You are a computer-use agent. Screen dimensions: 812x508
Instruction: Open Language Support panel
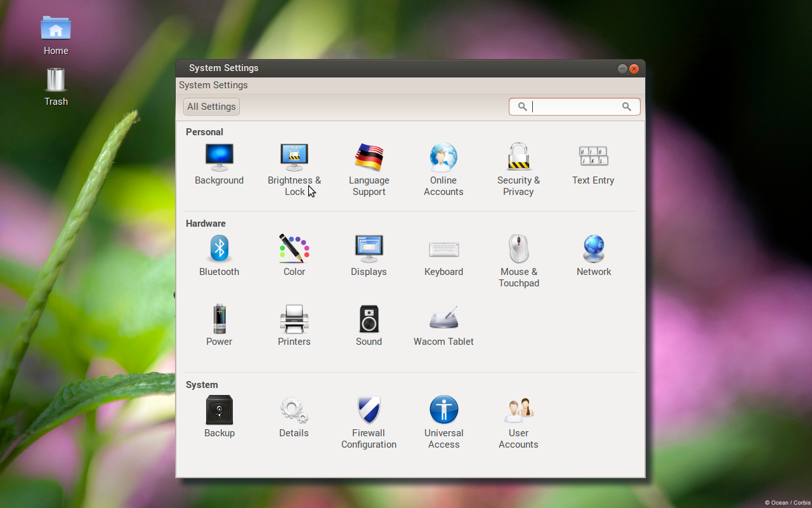coord(369,157)
